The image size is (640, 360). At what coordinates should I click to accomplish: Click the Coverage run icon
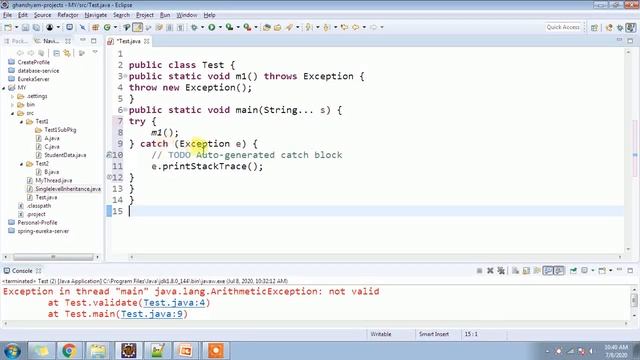click(229, 27)
